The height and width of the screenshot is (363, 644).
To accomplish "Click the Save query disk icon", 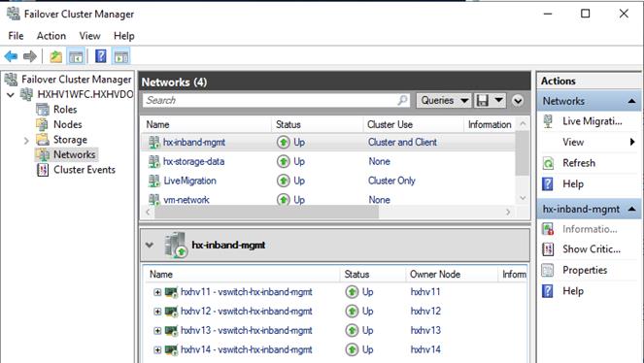I will click(x=482, y=101).
